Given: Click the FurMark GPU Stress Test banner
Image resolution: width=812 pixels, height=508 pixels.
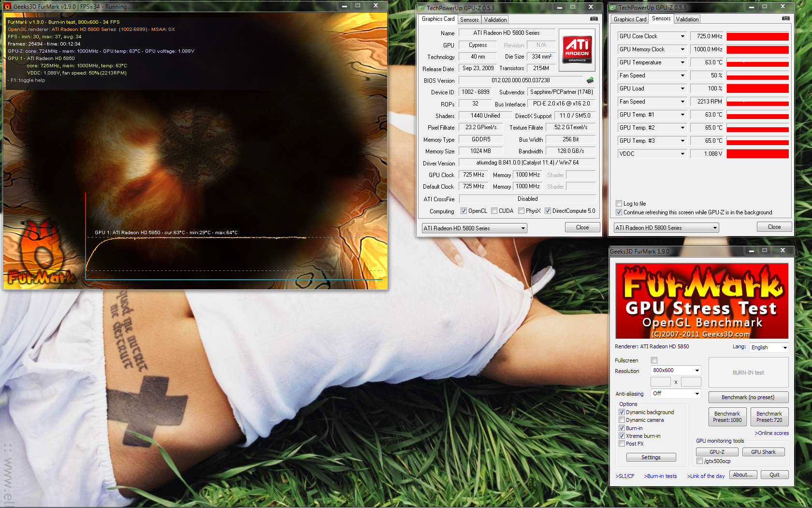Looking at the screenshot, I should [x=702, y=301].
